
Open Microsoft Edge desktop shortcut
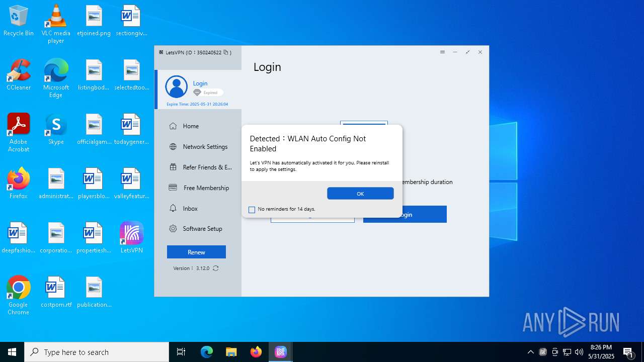coord(56,78)
